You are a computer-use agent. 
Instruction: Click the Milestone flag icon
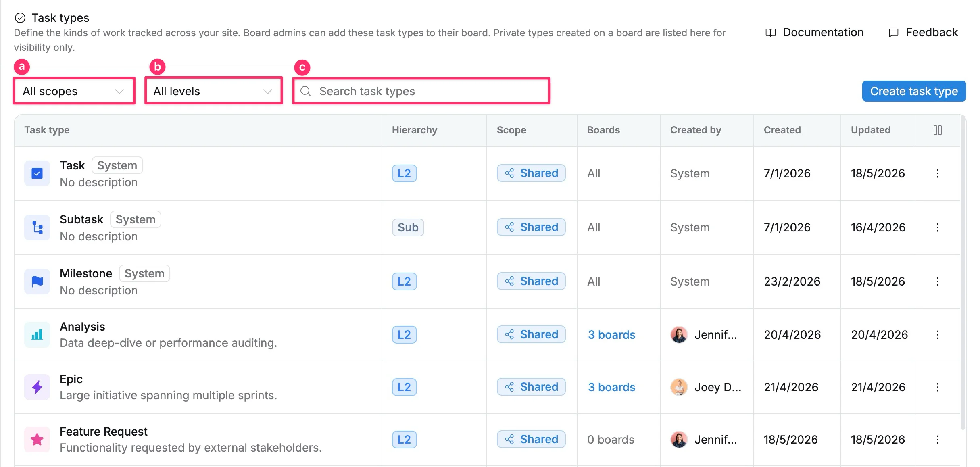(37, 281)
